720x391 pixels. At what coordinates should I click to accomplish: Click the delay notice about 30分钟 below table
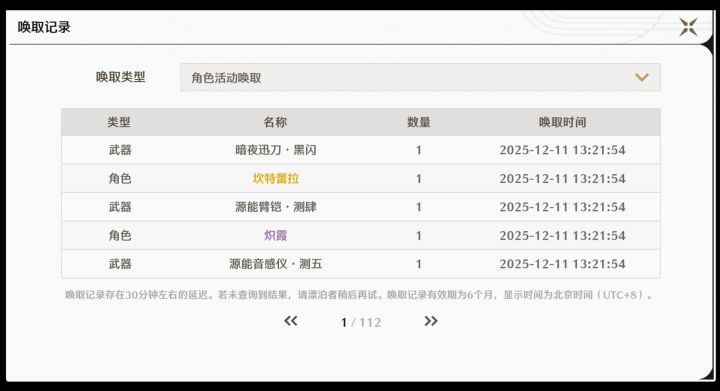[x=359, y=295]
